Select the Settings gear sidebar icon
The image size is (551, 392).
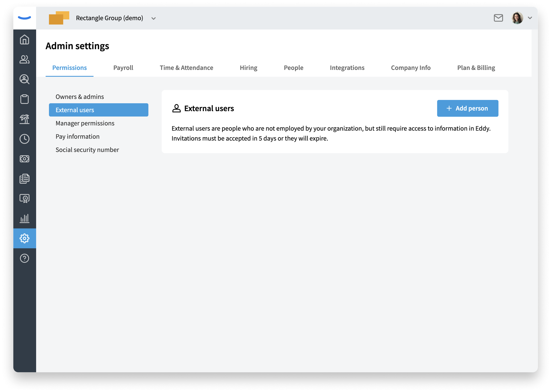[24, 238]
